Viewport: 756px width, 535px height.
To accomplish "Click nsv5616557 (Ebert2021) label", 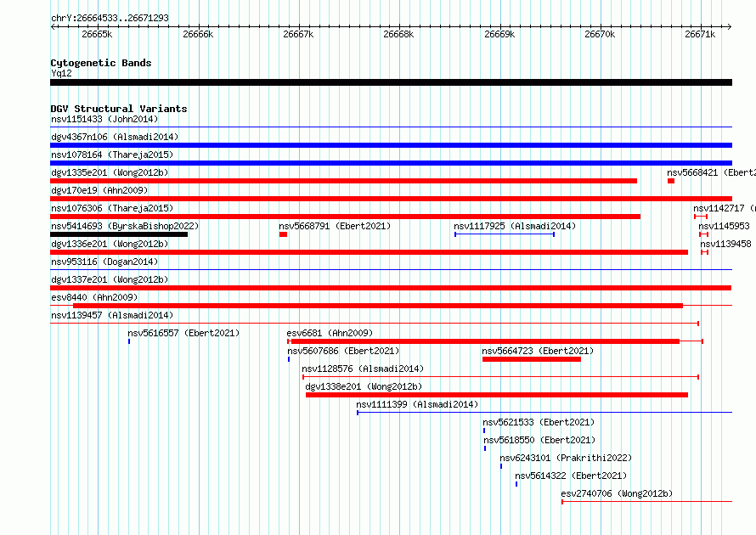I will (183, 333).
